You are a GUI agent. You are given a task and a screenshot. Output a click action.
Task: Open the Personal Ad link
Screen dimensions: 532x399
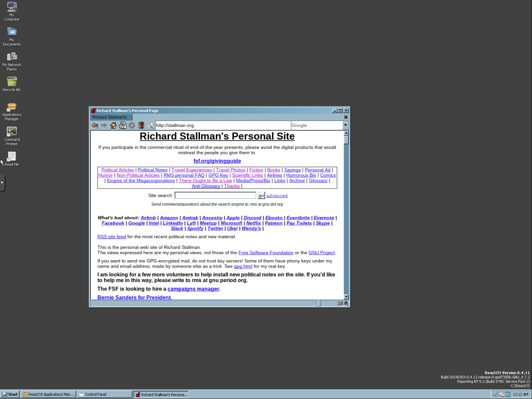tap(318, 170)
